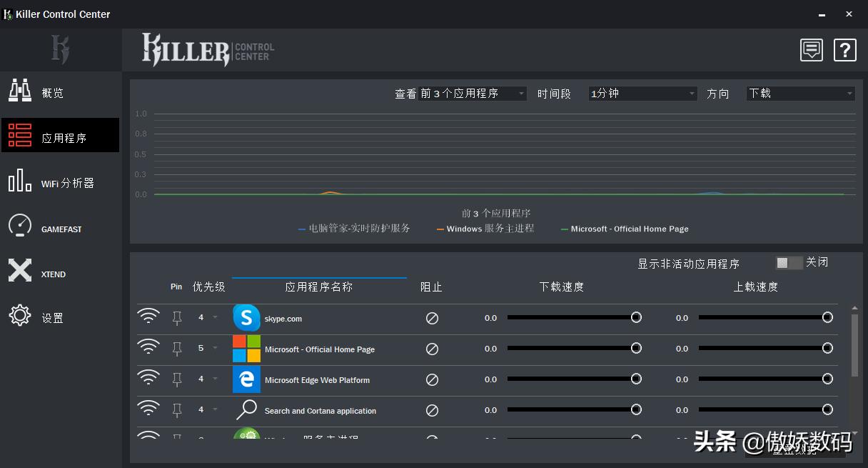Click the feedback icon in the top bar
Viewport: 868px width, 468px height.
(811, 50)
